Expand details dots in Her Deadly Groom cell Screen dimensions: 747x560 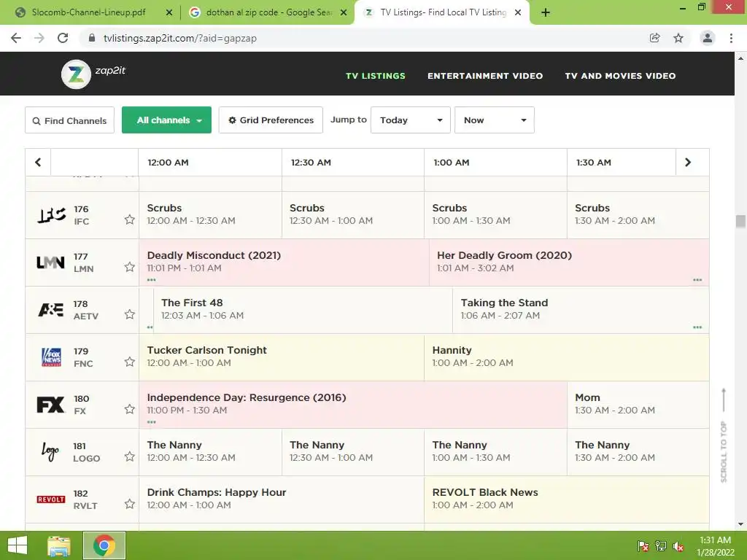(697, 279)
